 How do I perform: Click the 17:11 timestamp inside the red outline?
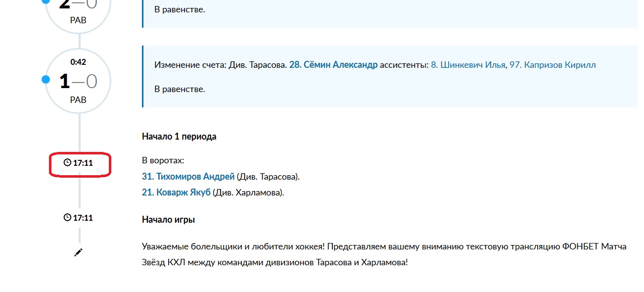(x=83, y=162)
